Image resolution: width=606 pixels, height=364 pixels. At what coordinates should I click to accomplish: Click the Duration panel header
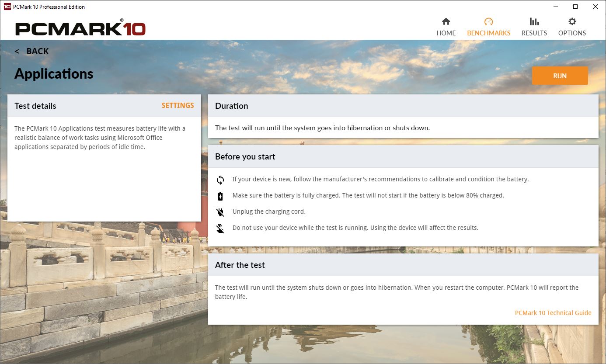(403, 106)
